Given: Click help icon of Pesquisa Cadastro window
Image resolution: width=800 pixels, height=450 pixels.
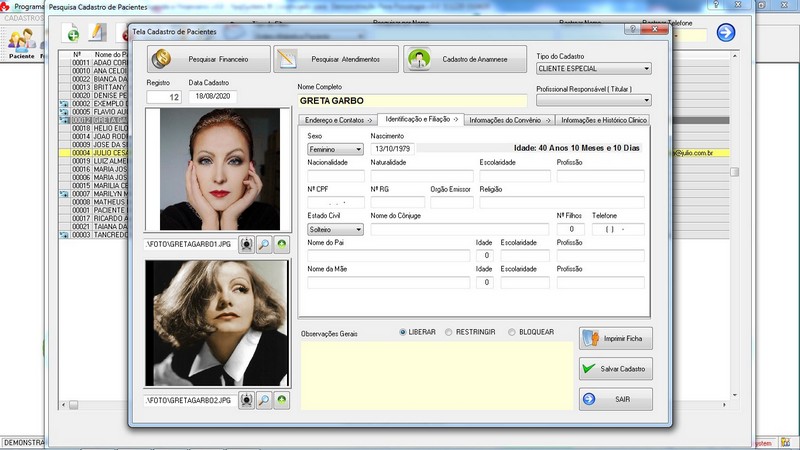Looking at the screenshot, I should (716, 5).
